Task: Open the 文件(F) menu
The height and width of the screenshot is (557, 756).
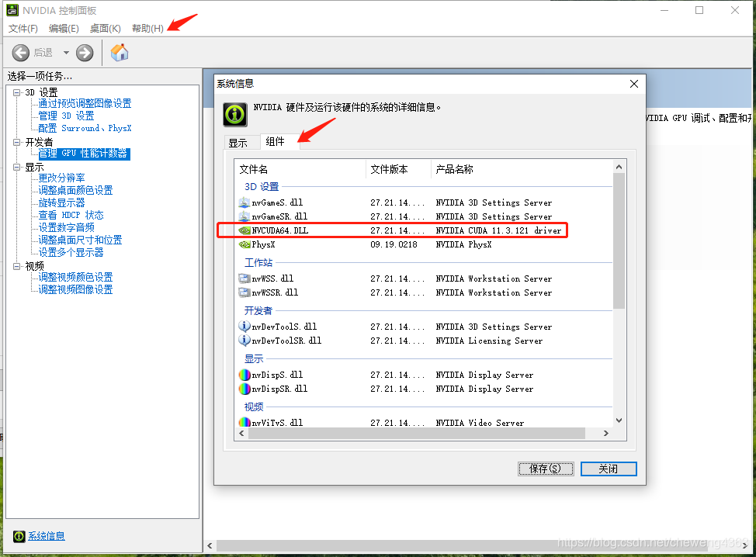Action: coord(23,29)
